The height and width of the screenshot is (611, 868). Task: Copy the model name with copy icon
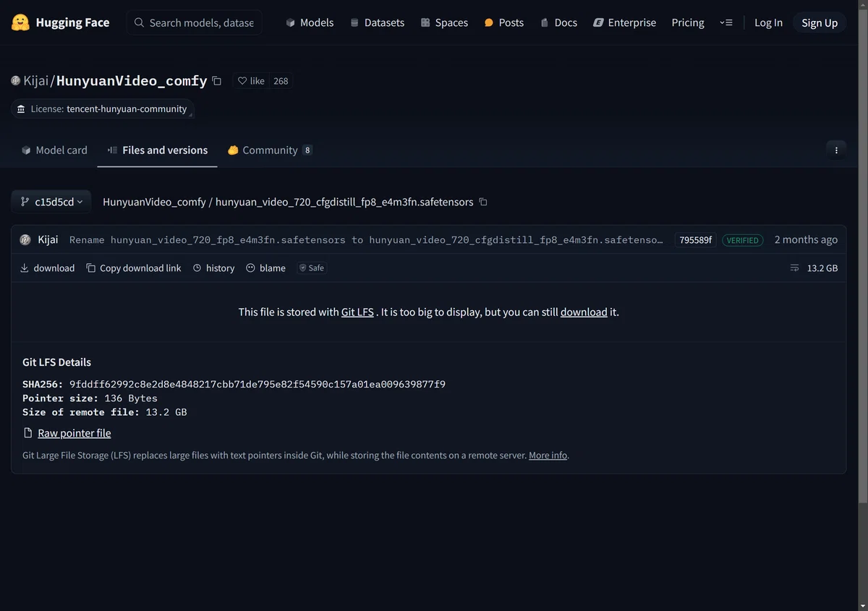(x=217, y=81)
